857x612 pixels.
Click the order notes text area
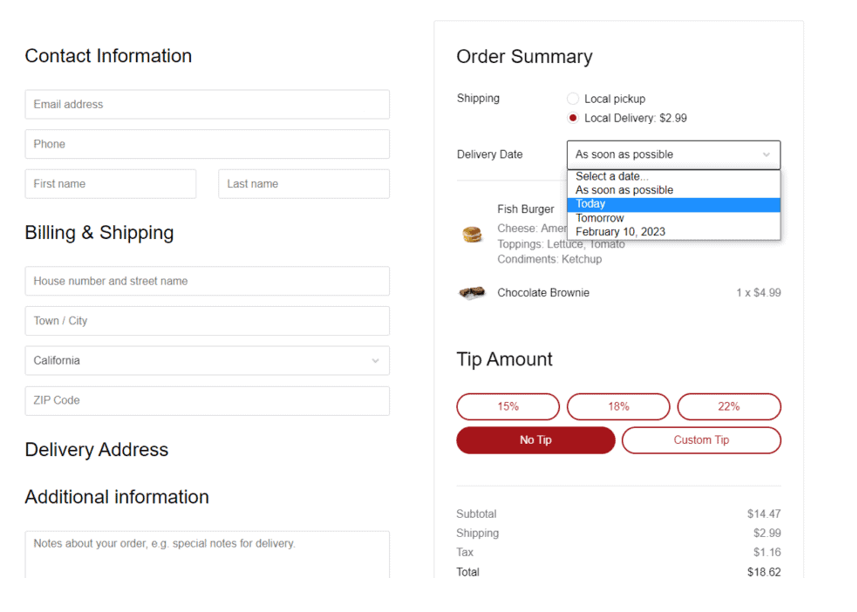207,554
